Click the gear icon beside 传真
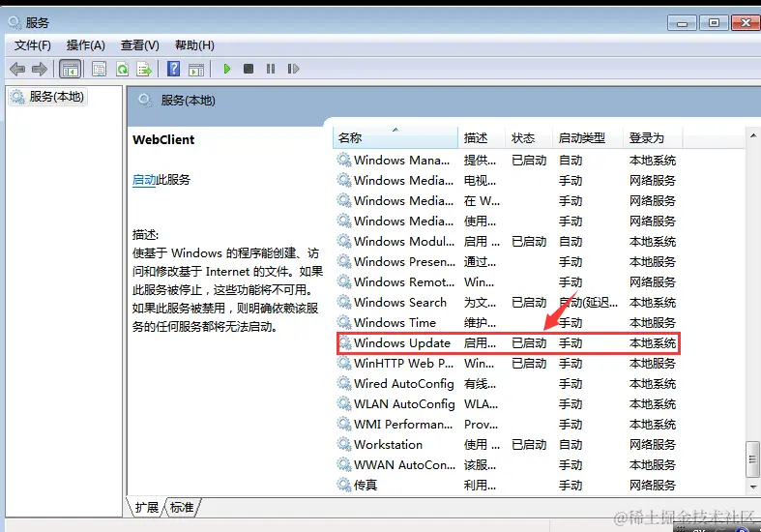 point(344,485)
